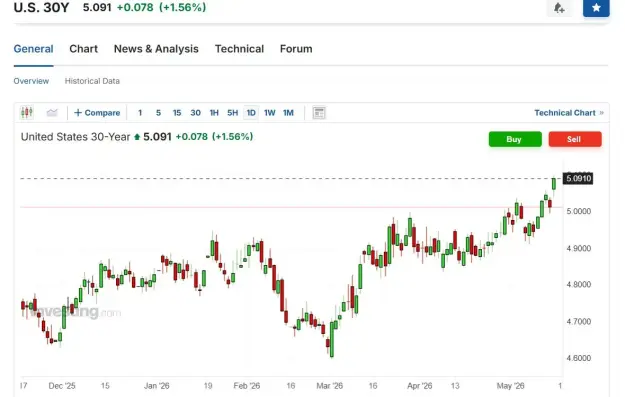625x397 pixels.
Task: Open the News & Analysis tab
Action: (x=156, y=49)
